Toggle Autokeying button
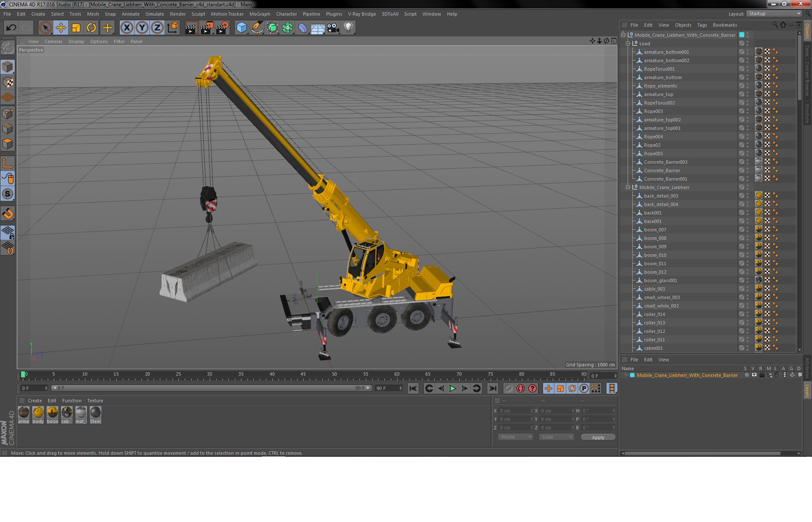The height and width of the screenshot is (522, 812). click(521, 388)
